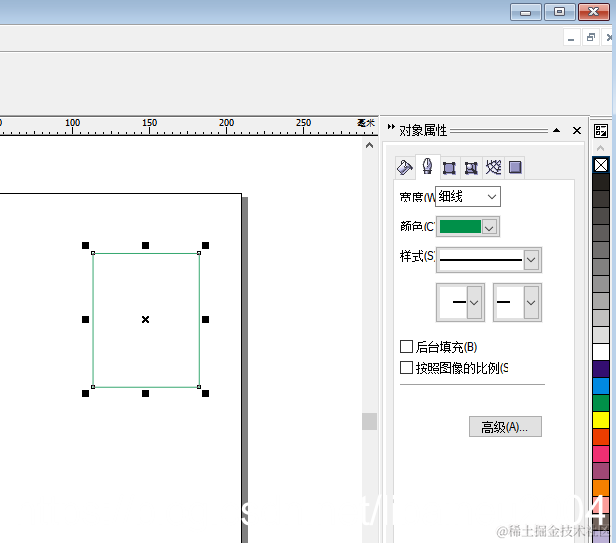Viewport: 616px width, 543px height.
Task: Select the Outline pen tab
Action: coord(427,166)
